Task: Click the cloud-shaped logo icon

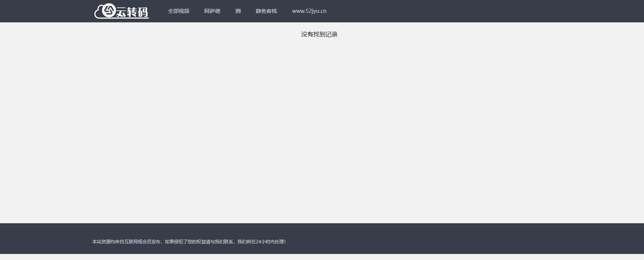Action: pos(98,13)
